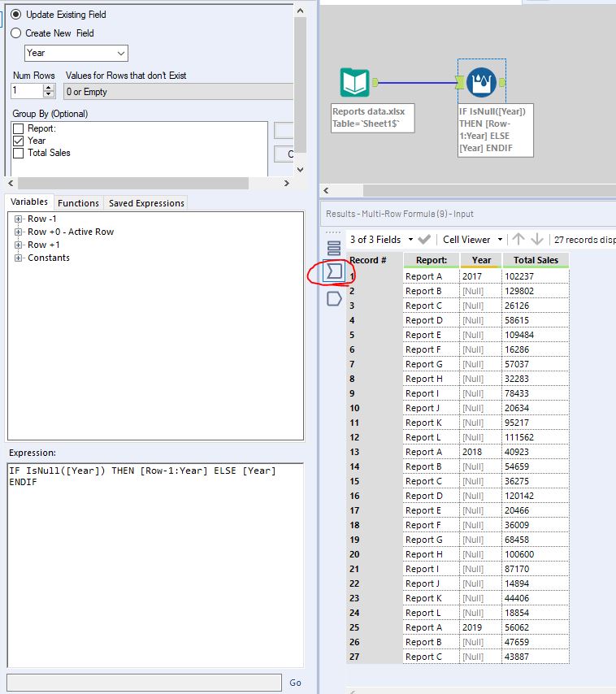Image resolution: width=616 pixels, height=694 pixels.
Task: Show the metadata view in Results
Action: (333, 248)
